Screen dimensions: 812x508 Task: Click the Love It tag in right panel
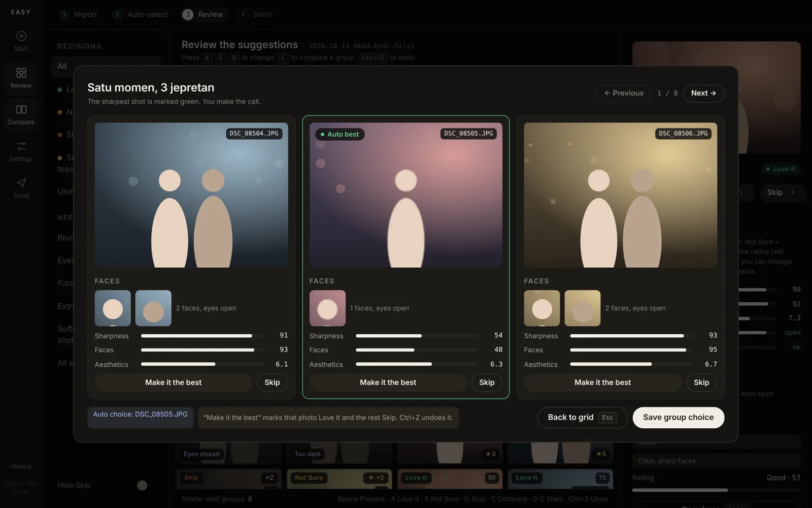[x=781, y=169]
